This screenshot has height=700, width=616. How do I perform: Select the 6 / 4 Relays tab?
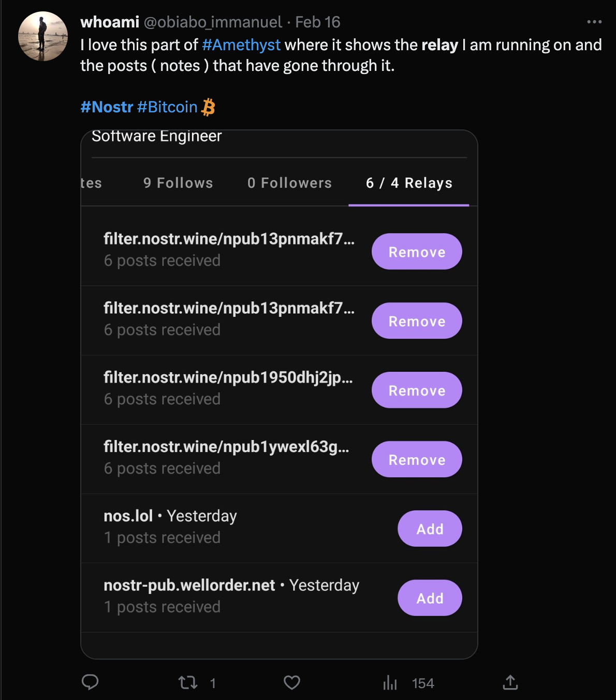pos(409,183)
